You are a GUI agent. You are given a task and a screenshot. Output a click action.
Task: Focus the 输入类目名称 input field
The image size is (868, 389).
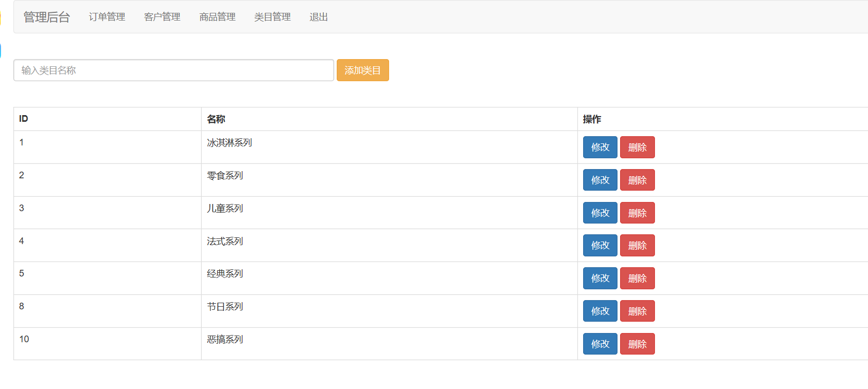click(173, 70)
